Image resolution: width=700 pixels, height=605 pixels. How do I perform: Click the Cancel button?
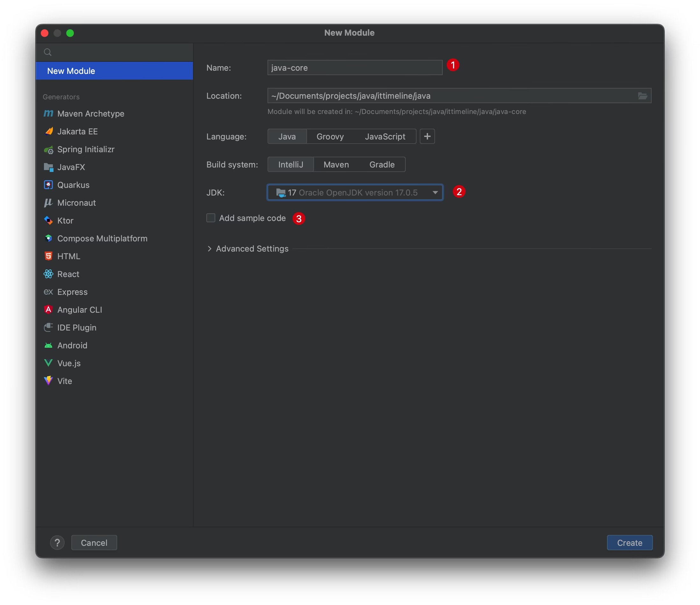click(x=94, y=543)
